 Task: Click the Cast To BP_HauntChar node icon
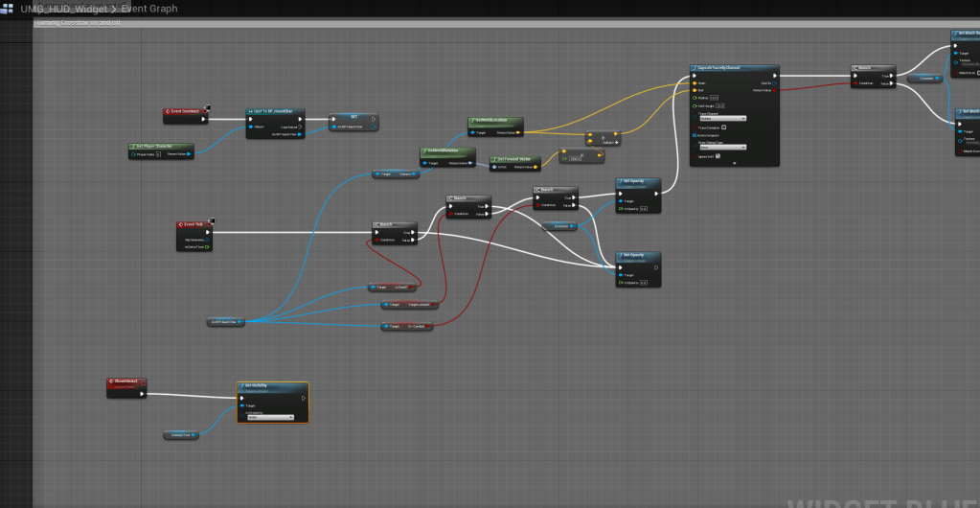point(251,112)
